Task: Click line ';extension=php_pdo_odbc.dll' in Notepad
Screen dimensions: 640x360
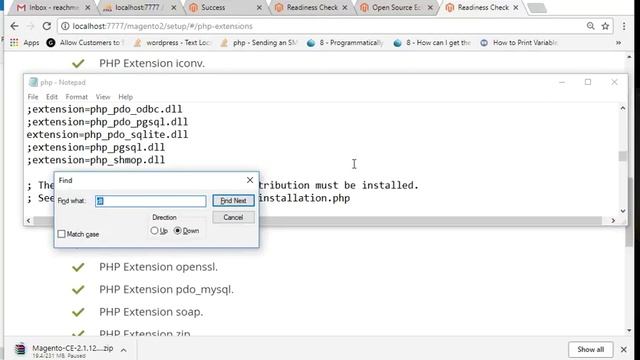Action: (x=104, y=109)
